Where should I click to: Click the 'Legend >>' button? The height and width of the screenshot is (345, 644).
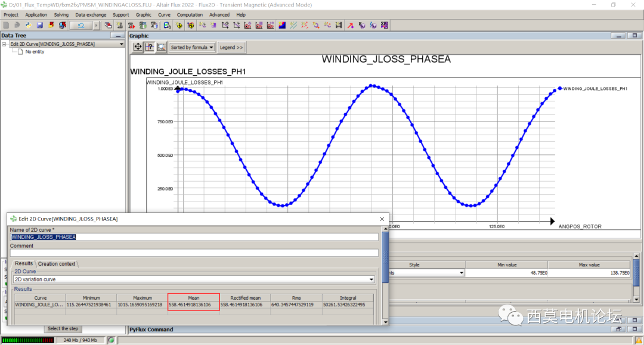[231, 48]
